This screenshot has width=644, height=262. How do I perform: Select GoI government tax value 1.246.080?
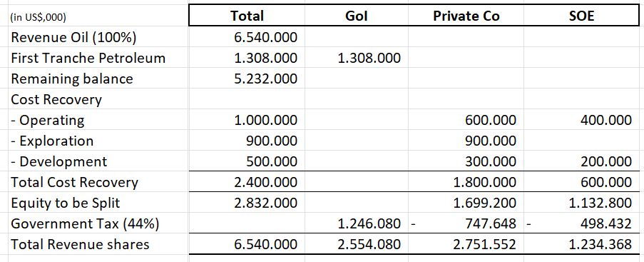click(x=356, y=223)
